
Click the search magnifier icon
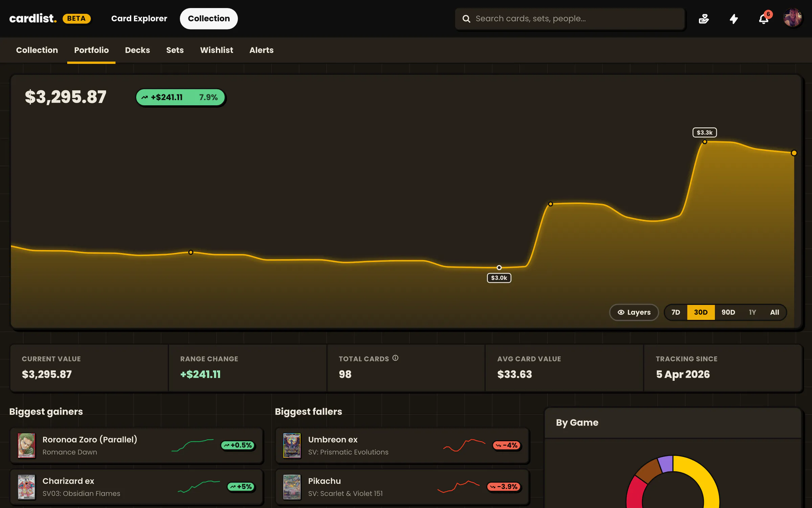click(x=466, y=19)
